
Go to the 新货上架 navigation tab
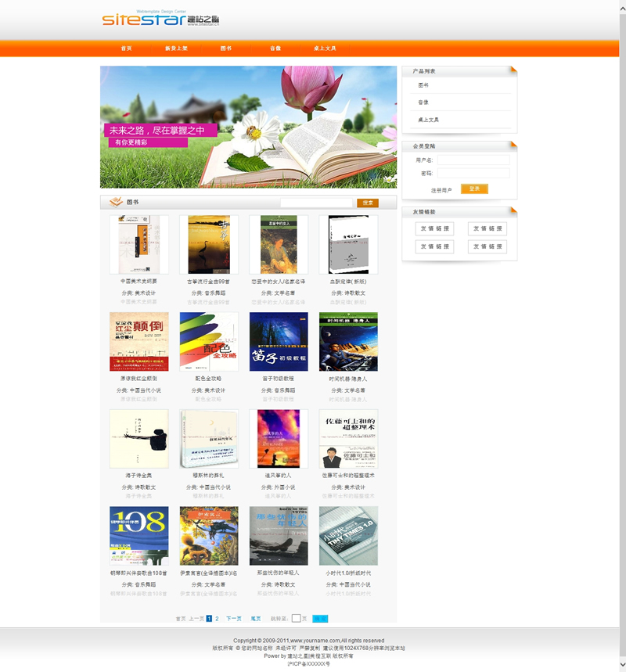(x=176, y=49)
